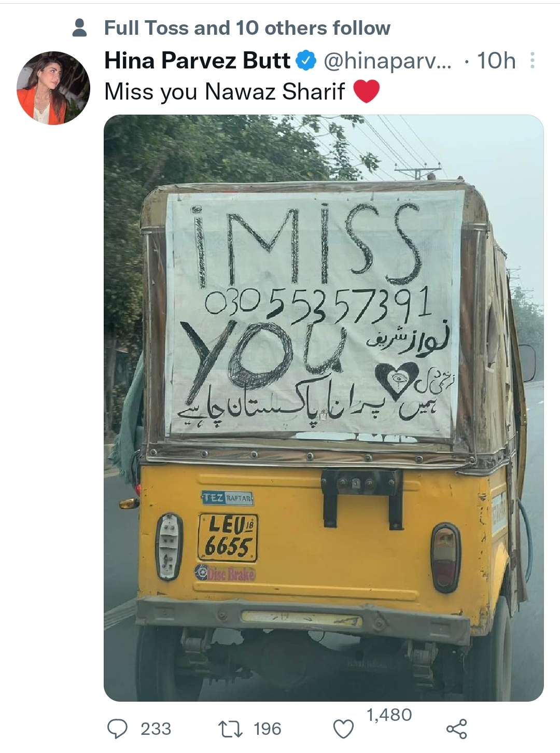Open the 10h timestamp

(496, 61)
